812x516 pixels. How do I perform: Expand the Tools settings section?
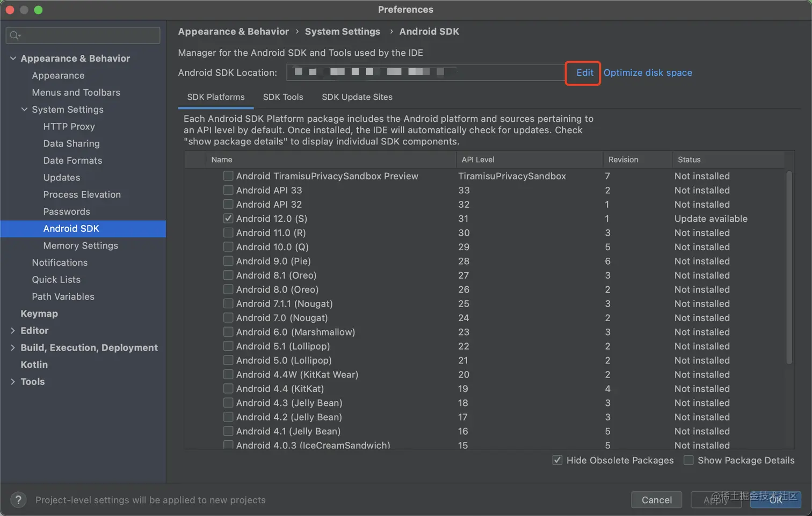click(x=13, y=382)
